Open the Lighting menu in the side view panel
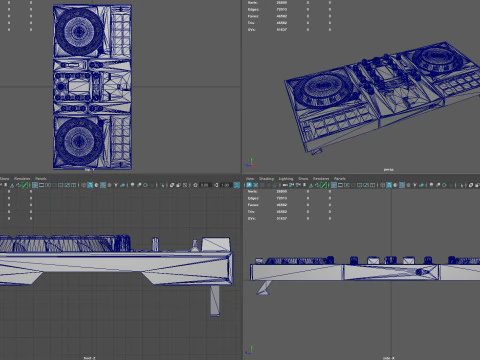 tap(286, 179)
